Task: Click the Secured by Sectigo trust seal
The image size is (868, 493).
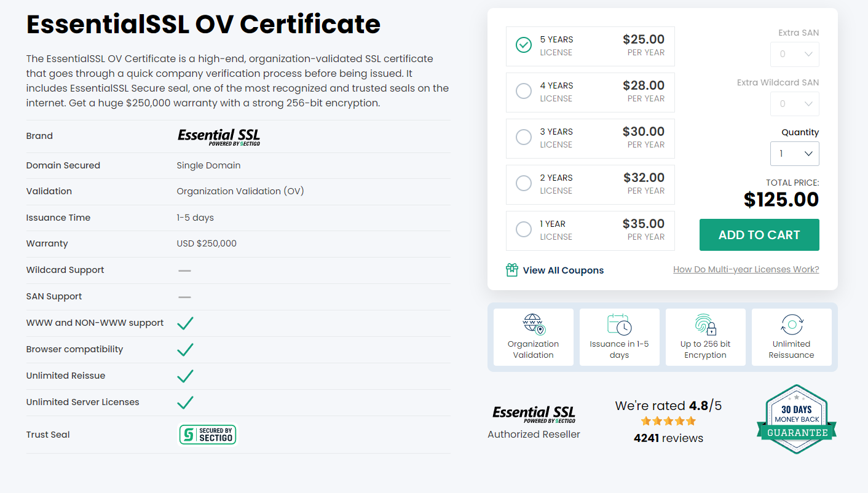Action: [x=208, y=435]
